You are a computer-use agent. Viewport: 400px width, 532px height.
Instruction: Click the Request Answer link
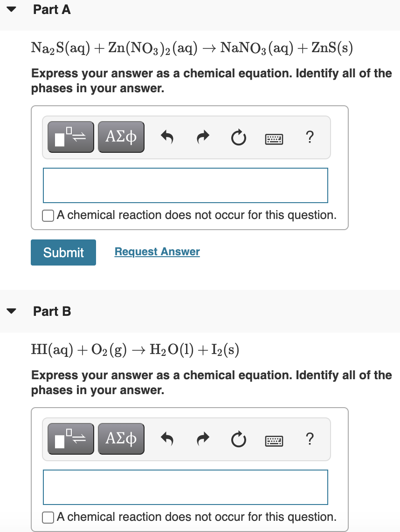tap(157, 252)
